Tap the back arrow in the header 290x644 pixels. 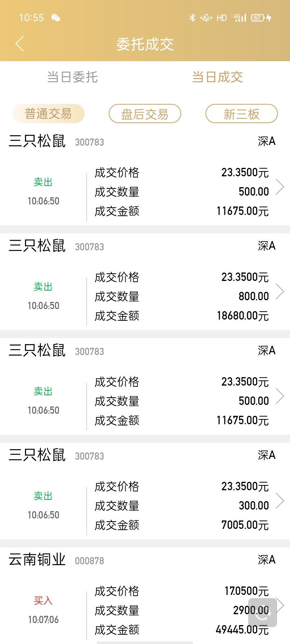(x=20, y=43)
